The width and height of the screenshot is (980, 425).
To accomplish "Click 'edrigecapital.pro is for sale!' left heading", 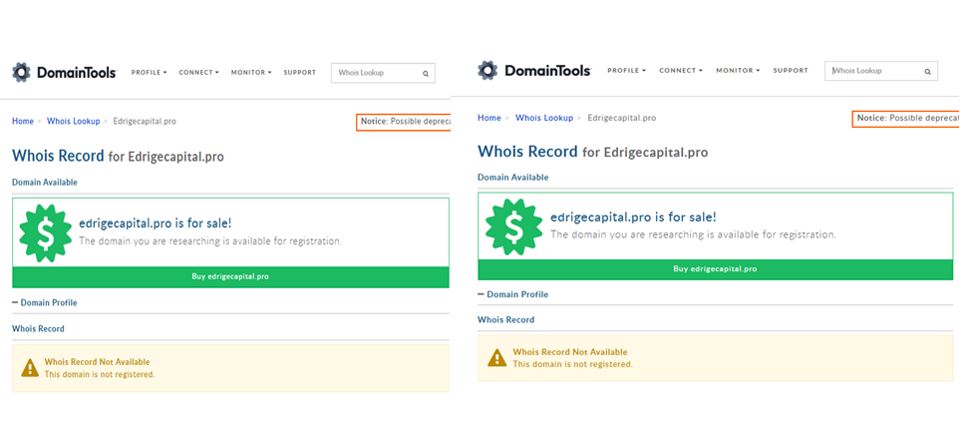I will click(x=155, y=223).
